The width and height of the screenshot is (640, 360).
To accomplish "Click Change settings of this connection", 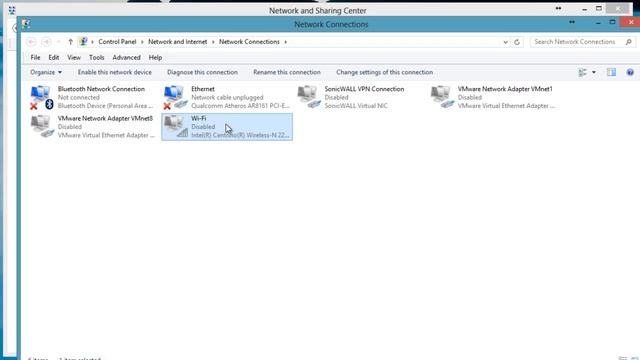I will click(x=384, y=72).
